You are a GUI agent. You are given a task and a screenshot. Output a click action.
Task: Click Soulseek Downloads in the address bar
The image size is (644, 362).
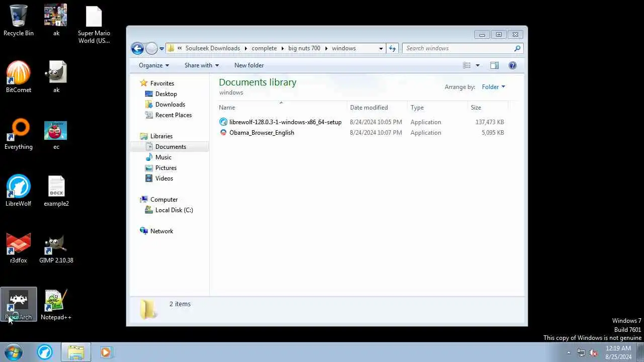(213, 48)
